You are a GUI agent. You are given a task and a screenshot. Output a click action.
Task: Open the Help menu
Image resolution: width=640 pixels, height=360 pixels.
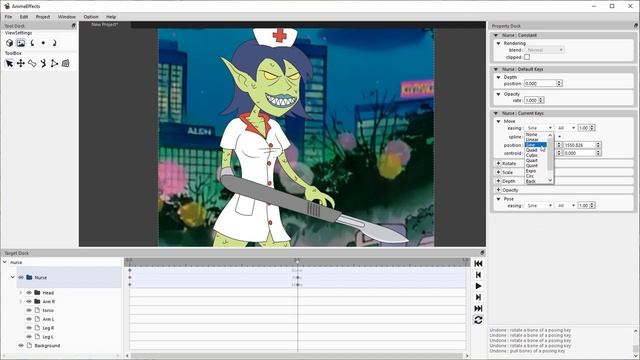(x=111, y=17)
